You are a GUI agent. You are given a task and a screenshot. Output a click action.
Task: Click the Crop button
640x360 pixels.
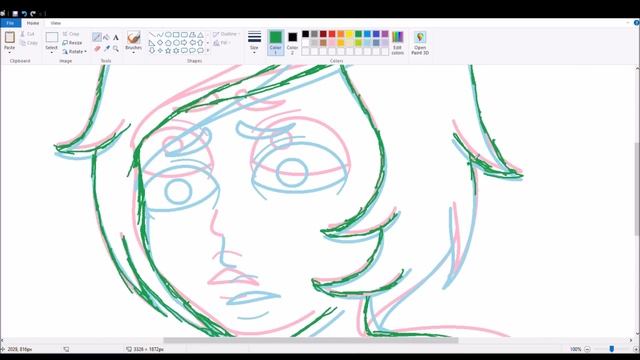coord(71,34)
